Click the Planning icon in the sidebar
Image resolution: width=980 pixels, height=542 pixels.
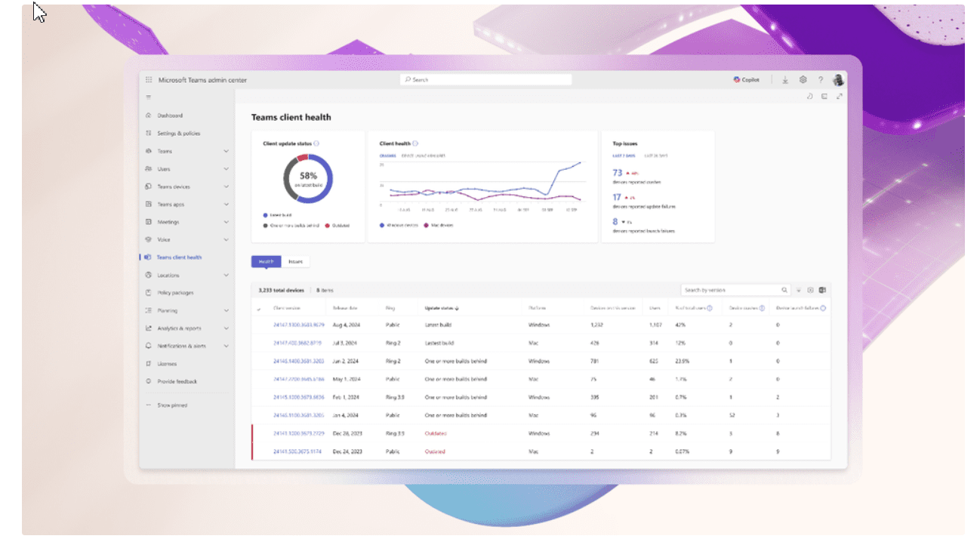pos(149,310)
